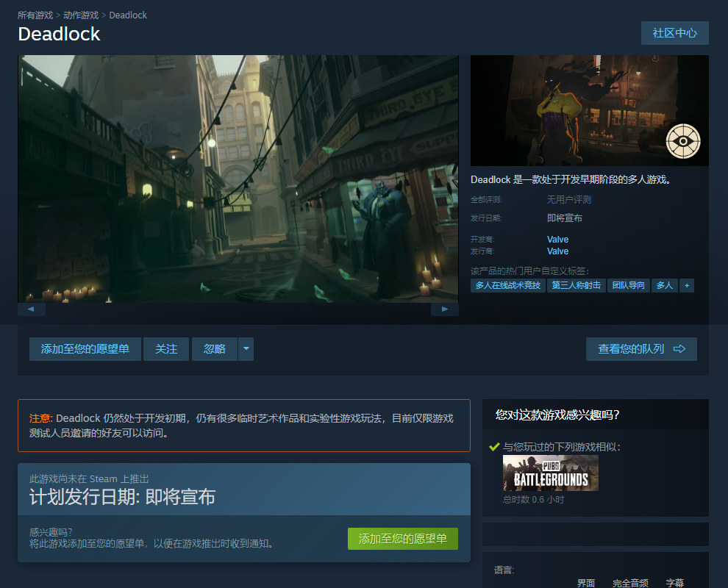Click the green 添加至您的愿望单 button
This screenshot has height=588, width=728.
[402, 539]
